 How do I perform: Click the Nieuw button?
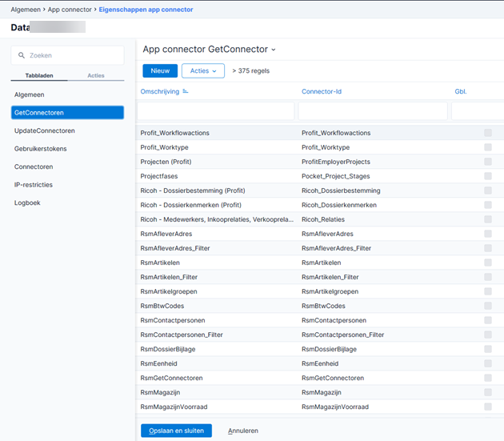160,70
